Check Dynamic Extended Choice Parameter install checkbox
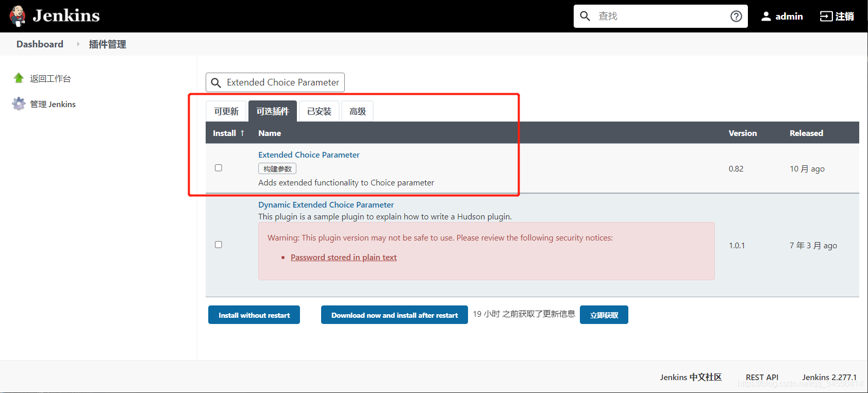868x393 pixels. [219, 245]
